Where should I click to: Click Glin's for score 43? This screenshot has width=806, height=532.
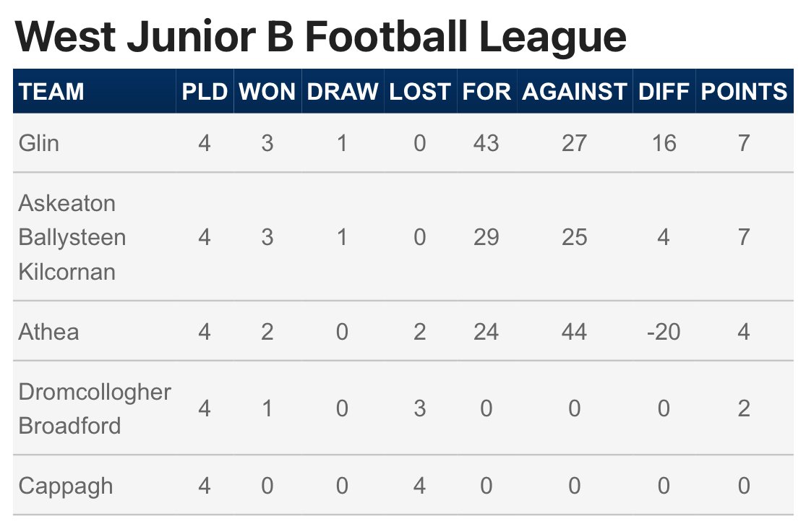[486, 143]
